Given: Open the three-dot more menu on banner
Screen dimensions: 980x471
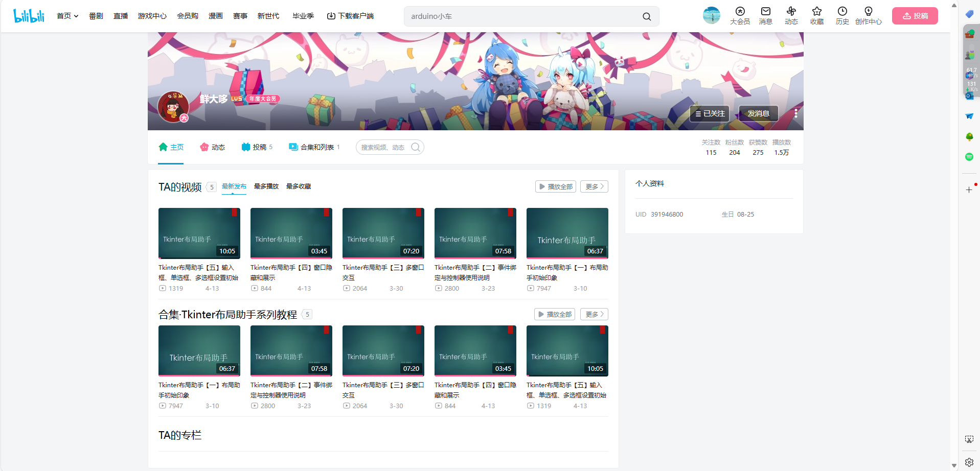Looking at the screenshot, I should pos(795,113).
